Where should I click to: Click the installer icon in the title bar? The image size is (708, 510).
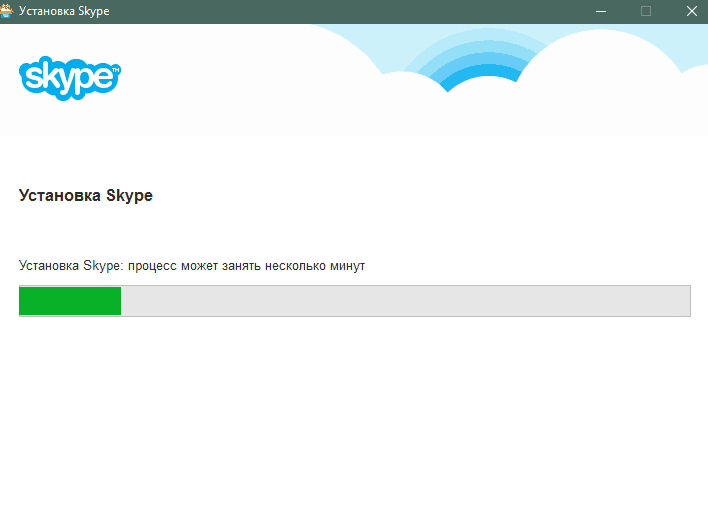[x=9, y=11]
